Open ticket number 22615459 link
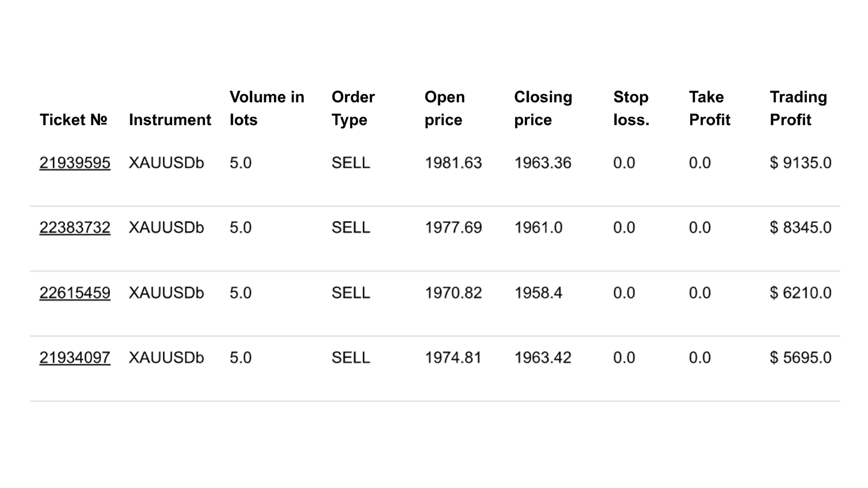Viewport: 868px width, 488px height. click(x=75, y=293)
